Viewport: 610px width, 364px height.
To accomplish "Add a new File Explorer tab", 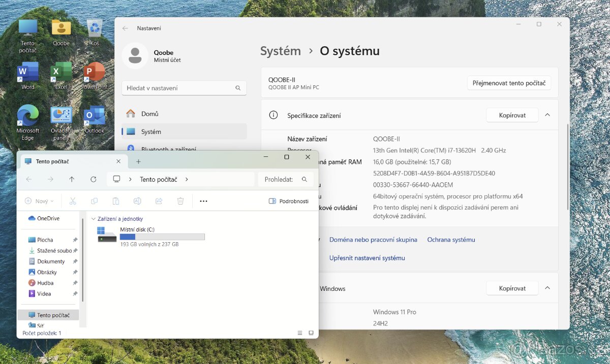I will [138, 161].
